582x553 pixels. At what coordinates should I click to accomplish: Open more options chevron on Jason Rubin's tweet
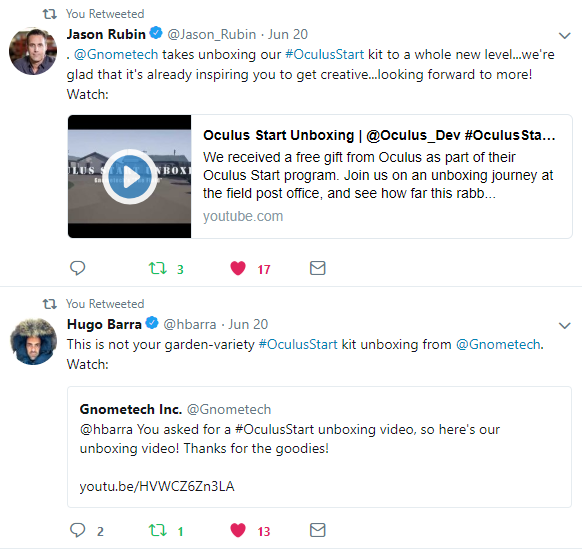(565, 36)
